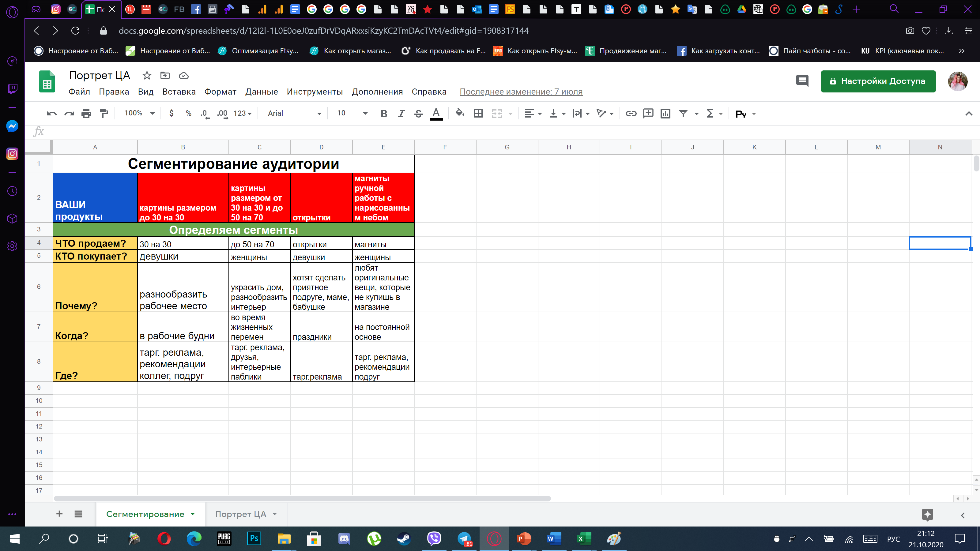Click the undo arrow in toolbar
The height and width of the screenshot is (551, 980).
point(52,113)
